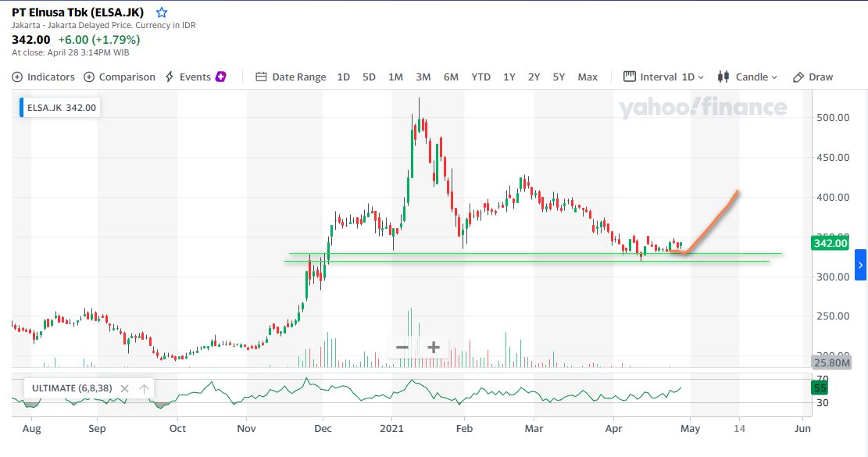This screenshot has height=457, width=868.
Task: Click the Draw pencil icon
Action: 798,77
